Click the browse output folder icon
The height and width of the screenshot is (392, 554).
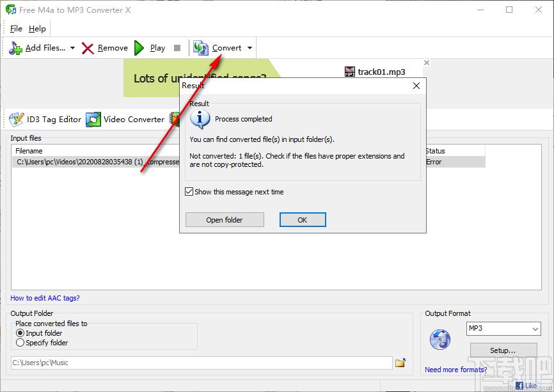tap(400, 363)
